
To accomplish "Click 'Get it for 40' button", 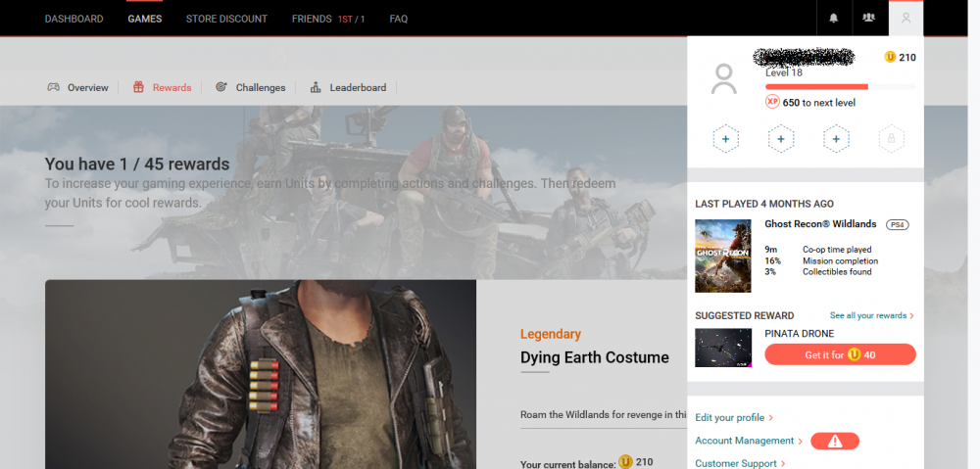I will pyautogui.click(x=840, y=354).
